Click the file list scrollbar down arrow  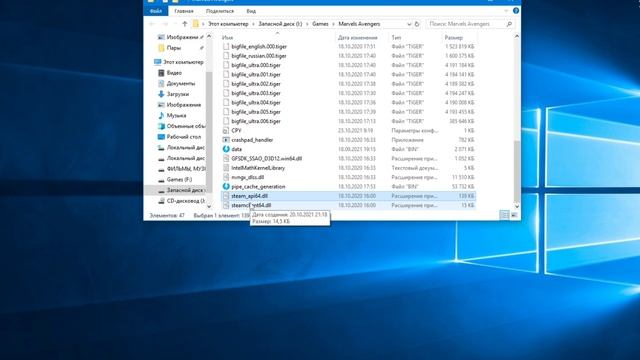[x=516, y=206]
